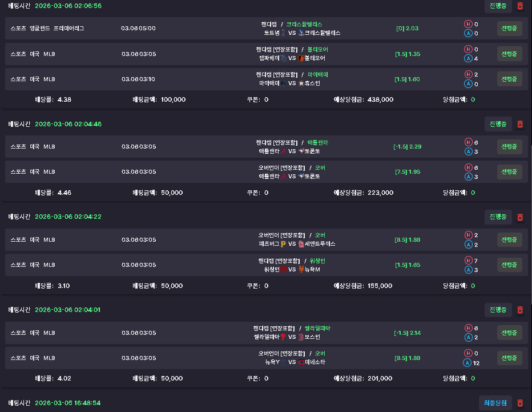Click the Boston team logo
Image resolution: width=532 pixels, height=412 pixels.
(x=301, y=337)
